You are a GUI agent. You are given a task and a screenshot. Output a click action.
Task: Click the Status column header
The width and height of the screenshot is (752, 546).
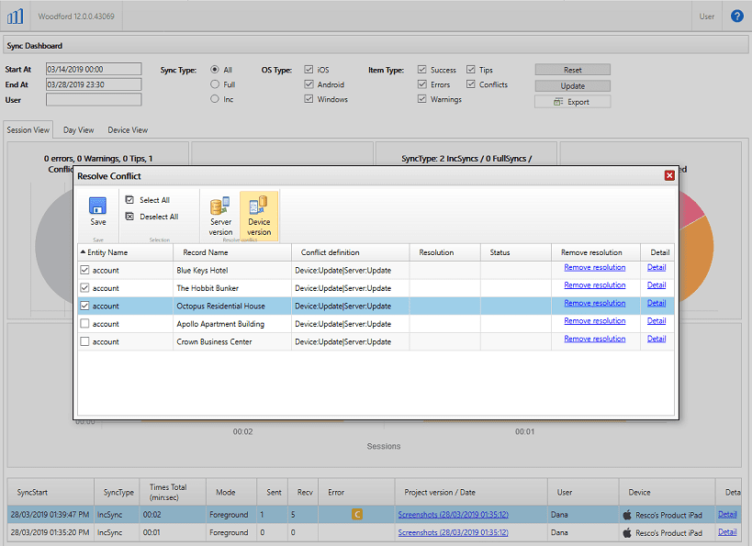tap(516, 252)
